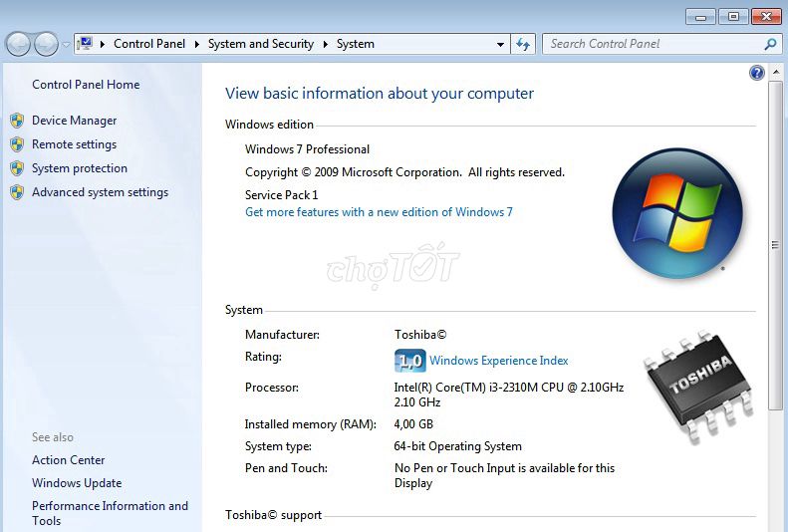Click the vertical scrollbar down arrow
Viewport: 788px width, 532px height.
coord(776,524)
